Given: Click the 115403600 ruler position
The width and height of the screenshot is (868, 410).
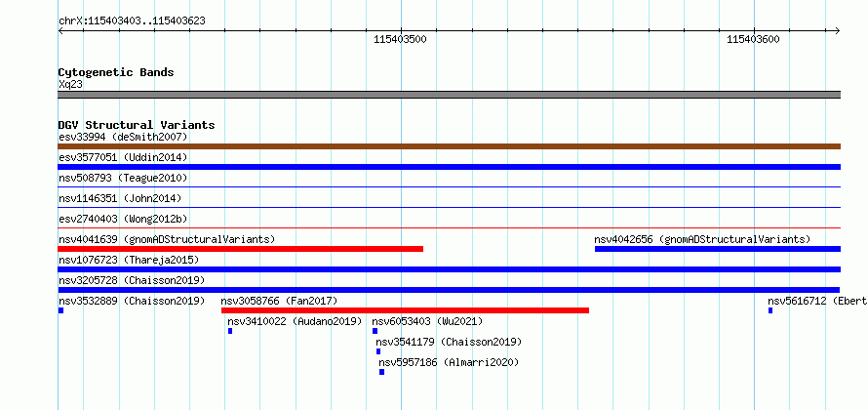Looking at the screenshot, I should pyautogui.click(x=753, y=39).
